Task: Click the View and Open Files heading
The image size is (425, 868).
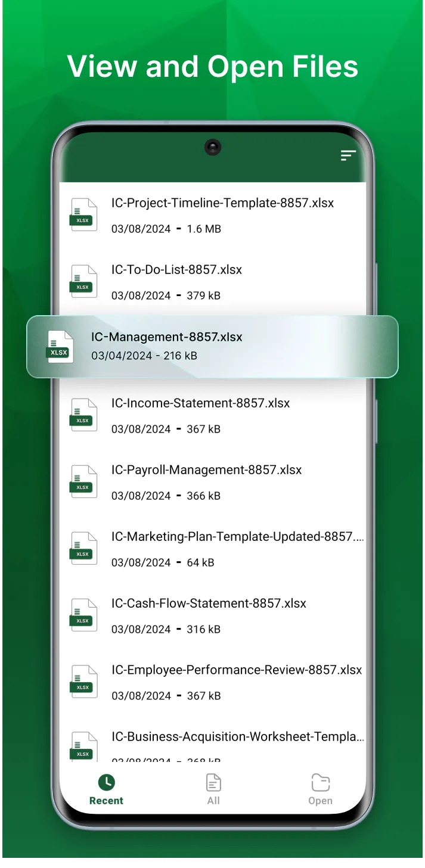Action: pyautogui.click(x=213, y=67)
